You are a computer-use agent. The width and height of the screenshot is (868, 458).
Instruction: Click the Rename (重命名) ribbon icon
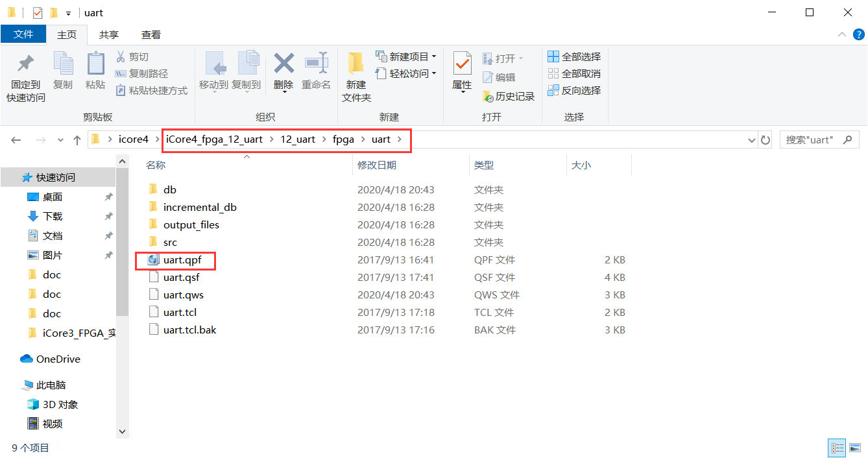316,65
